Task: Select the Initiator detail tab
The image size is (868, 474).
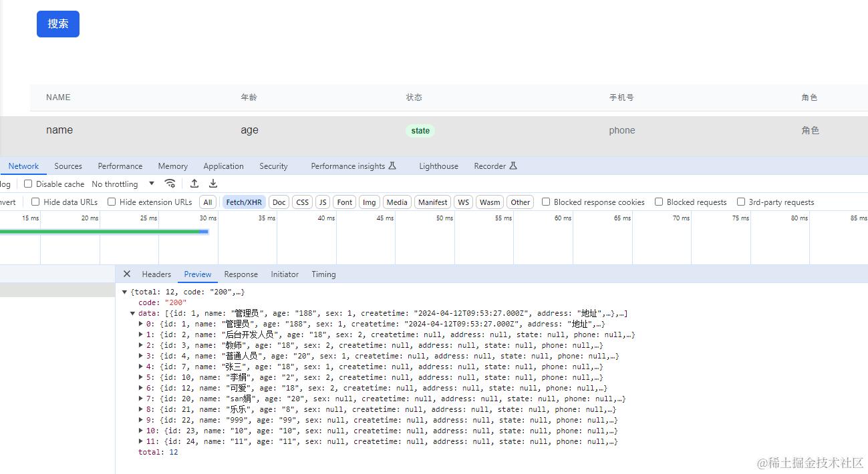Action: 285,274
